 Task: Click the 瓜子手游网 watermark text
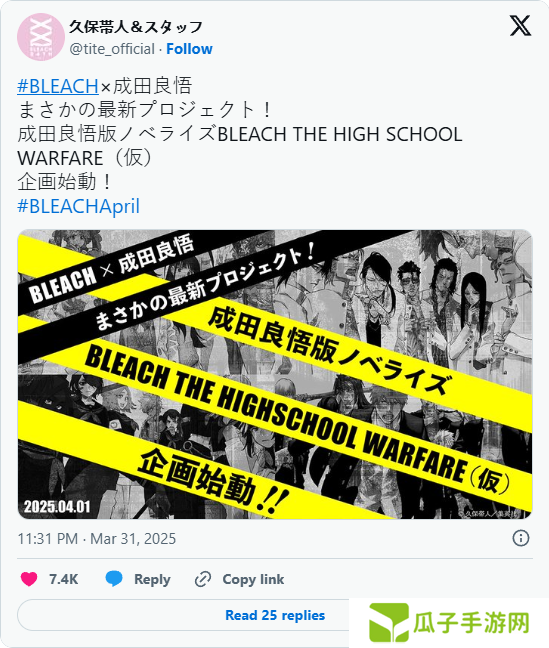[x=471, y=623]
